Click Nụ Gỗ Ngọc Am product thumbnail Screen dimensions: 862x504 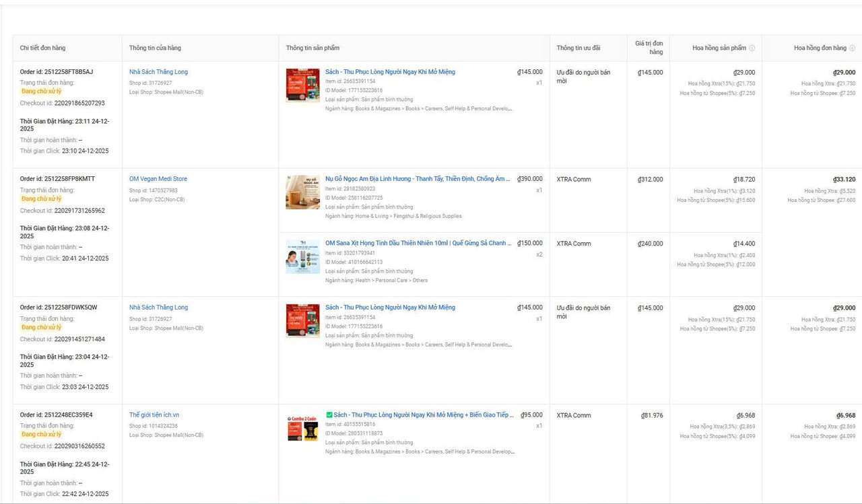tap(303, 192)
